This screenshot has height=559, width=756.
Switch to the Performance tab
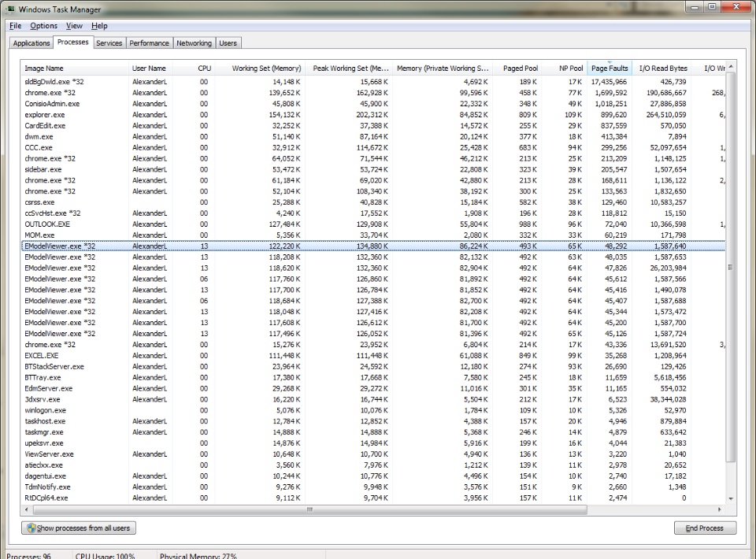[x=149, y=43]
